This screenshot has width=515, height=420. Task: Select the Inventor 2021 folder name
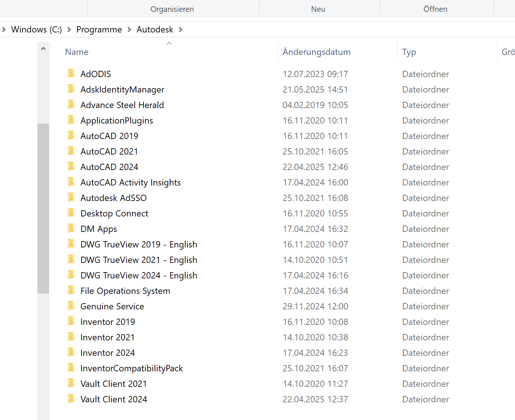point(107,337)
